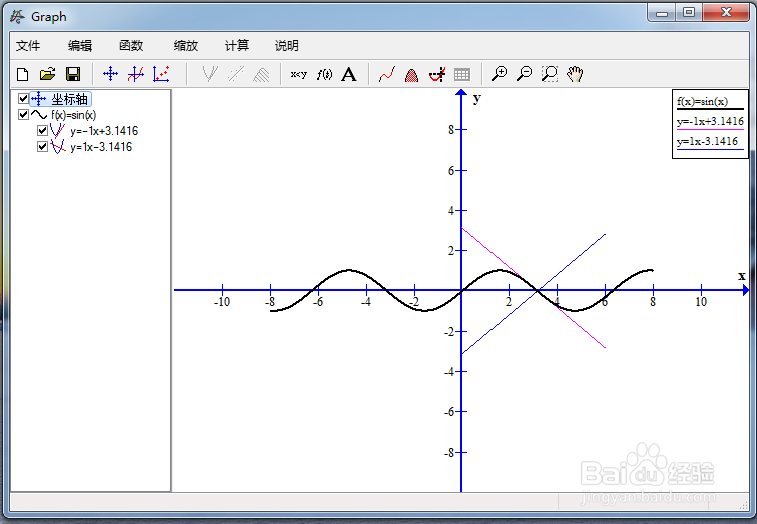Open Edit axes tool
Viewport: 757px width, 524px height.
pos(111,74)
